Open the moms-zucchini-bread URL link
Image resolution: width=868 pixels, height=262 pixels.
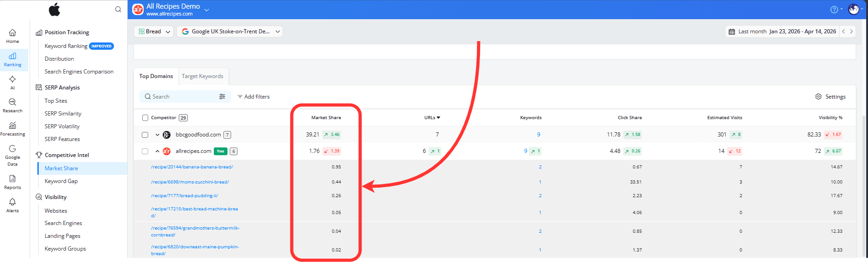pos(190,182)
